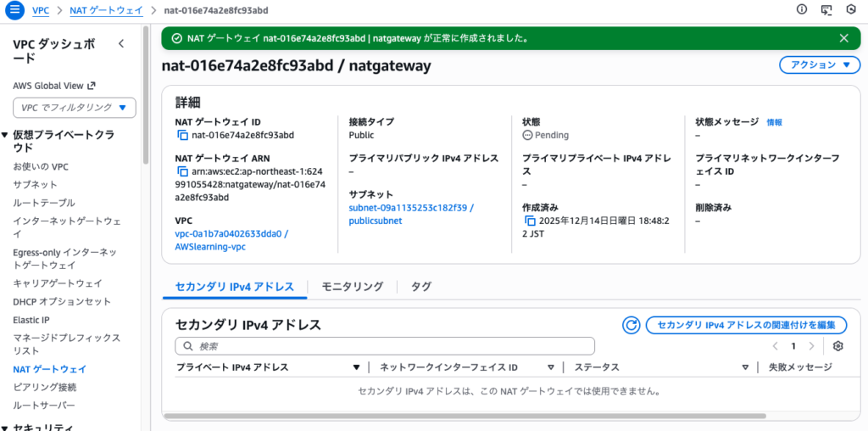Viewport: 868px width, 431px height.
Task: Open table preferences gear icon
Action: click(x=838, y=346)
